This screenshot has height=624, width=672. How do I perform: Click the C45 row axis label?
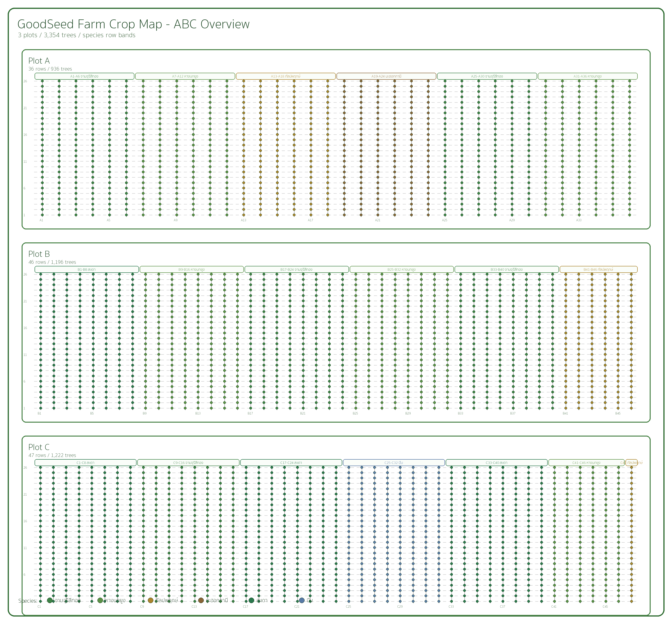point(605,606)
